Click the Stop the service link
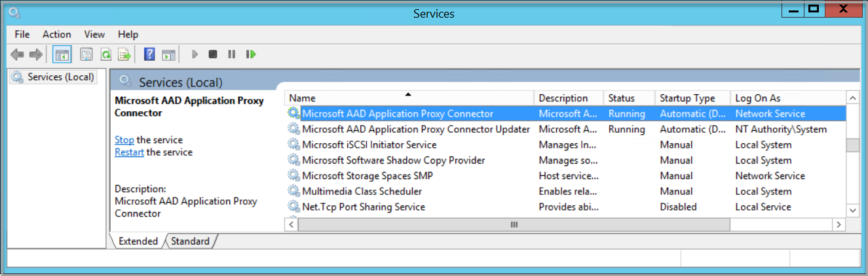The image size is (868, 276). [x=124, y=140]
